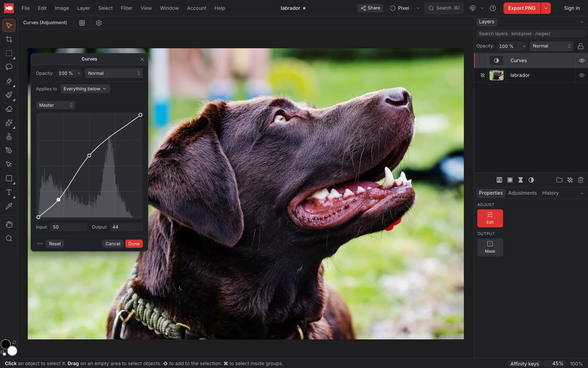
Task: Swap foreground and background colors
Action: [x=14, y=342]
